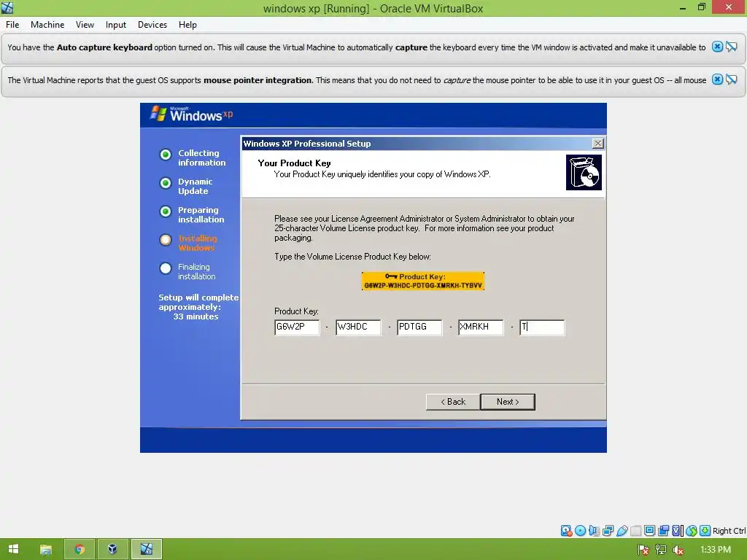Click the mouse integration status icon
Screen dimensions: 747x560
tap(692, 531)
